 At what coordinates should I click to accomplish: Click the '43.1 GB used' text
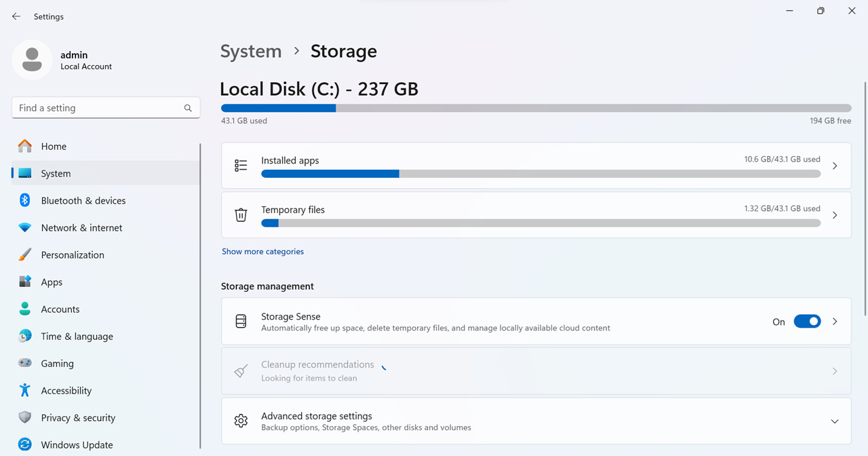[244, 121]
